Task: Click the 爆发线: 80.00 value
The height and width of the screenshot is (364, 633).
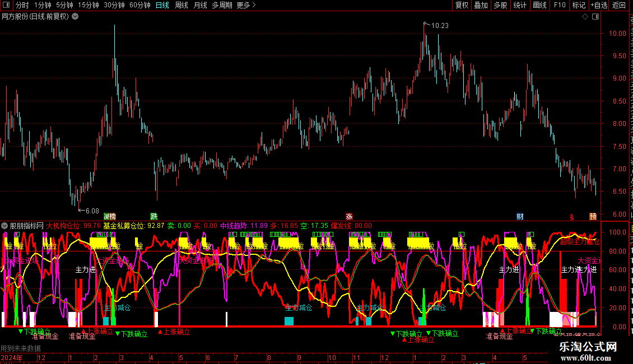Action: pos(351,226)
